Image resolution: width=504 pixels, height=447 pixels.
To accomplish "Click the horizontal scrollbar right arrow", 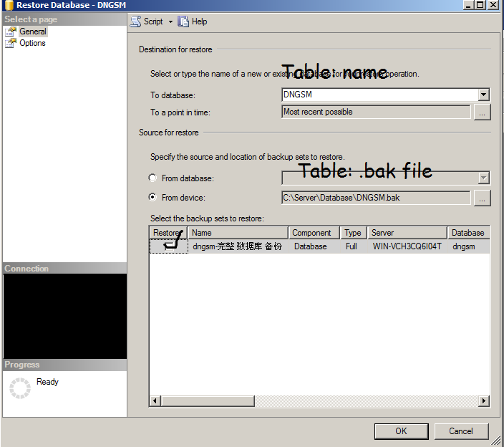I will [484, 401].
